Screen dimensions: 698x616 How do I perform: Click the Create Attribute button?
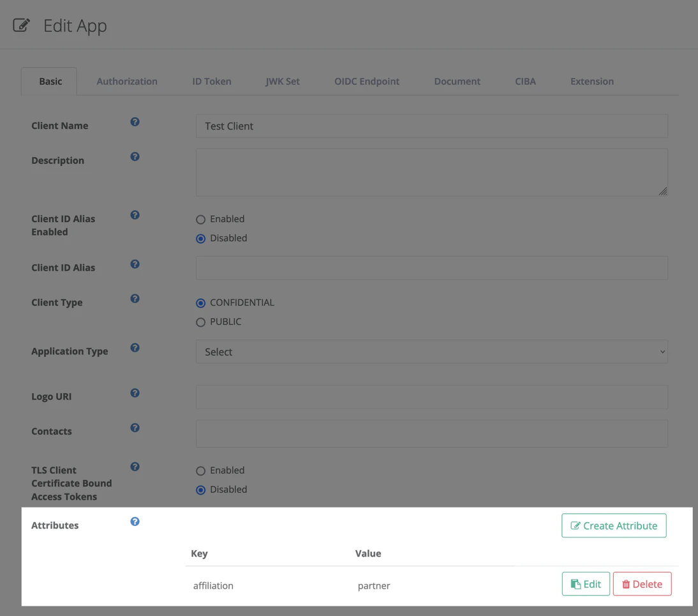[613, 525]
